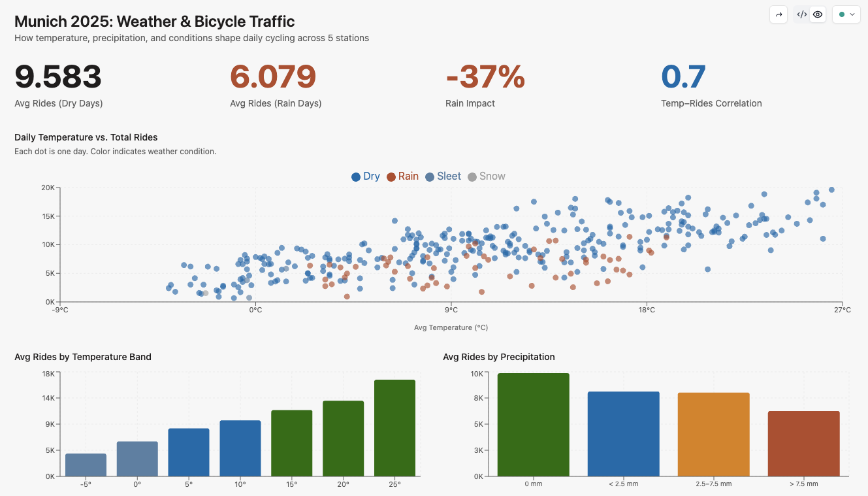Screen dimensions: 868x496
Task: Click the > 7.5 mm precipitation bar
Action: [803, 444]
